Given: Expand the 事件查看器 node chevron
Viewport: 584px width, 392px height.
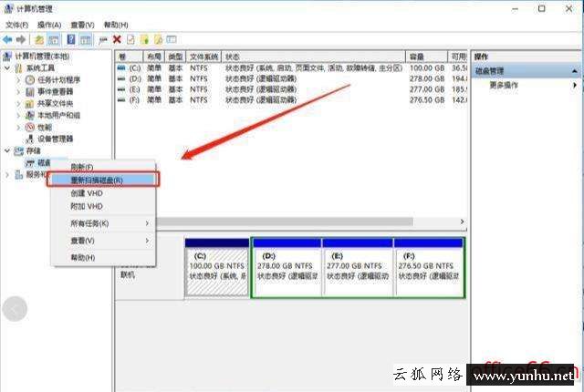Looking at the screenshot, I should (18, 92).
